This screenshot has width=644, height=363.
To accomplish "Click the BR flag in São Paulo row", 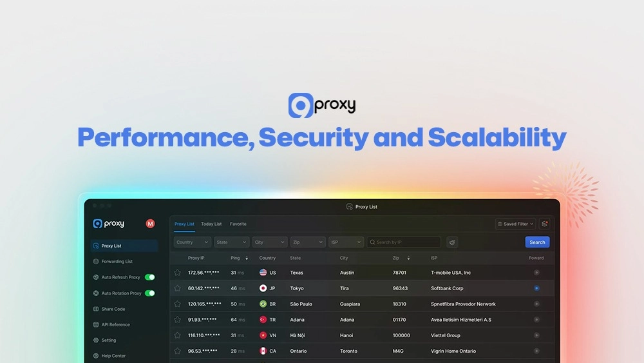I will click(x=263, y=304).
